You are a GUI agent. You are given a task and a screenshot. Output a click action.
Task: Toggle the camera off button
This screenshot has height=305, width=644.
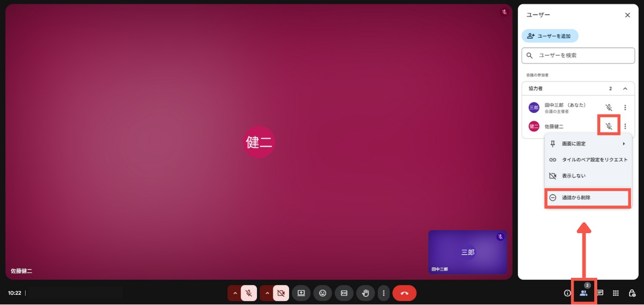(281, 293)
